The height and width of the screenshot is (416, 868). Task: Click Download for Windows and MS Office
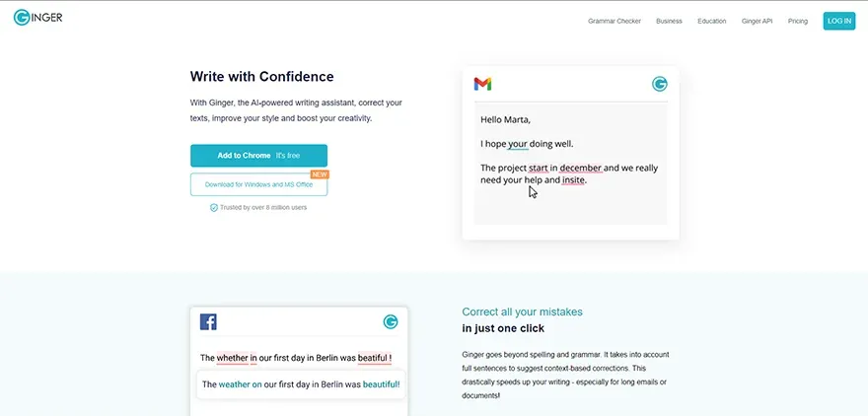pyautogui.click(x=259, y=184)
